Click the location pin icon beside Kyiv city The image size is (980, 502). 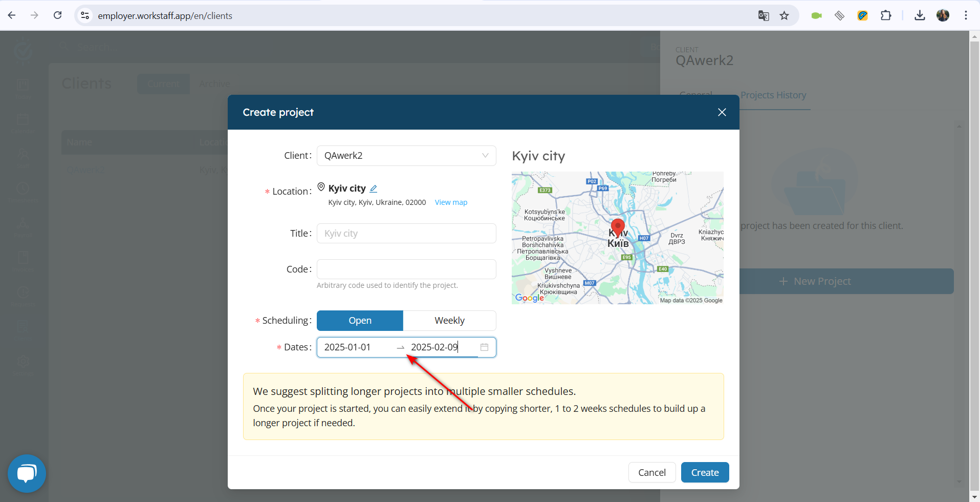coord(321,187)
